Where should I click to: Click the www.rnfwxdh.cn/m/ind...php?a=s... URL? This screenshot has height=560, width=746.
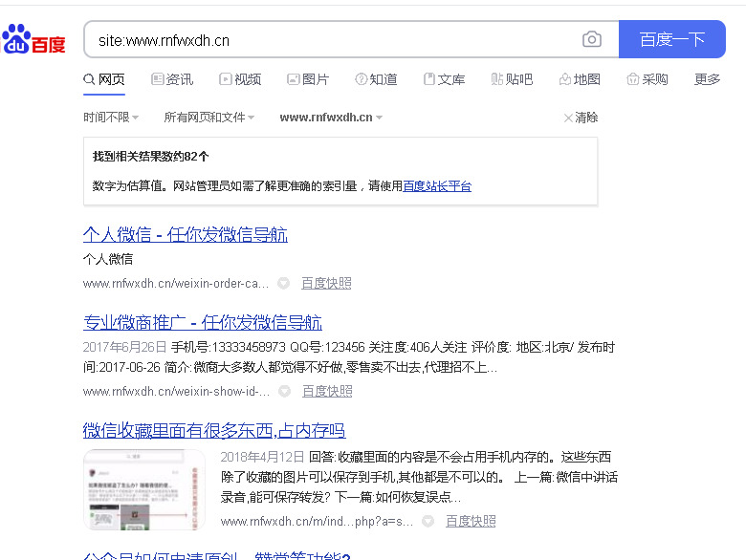317,522
